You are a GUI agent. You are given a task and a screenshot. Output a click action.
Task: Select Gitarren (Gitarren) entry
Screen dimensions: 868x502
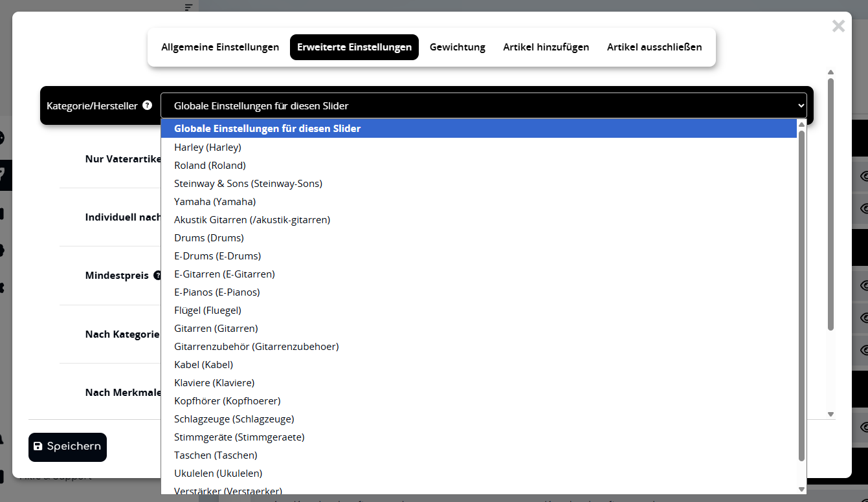point(479,328)
